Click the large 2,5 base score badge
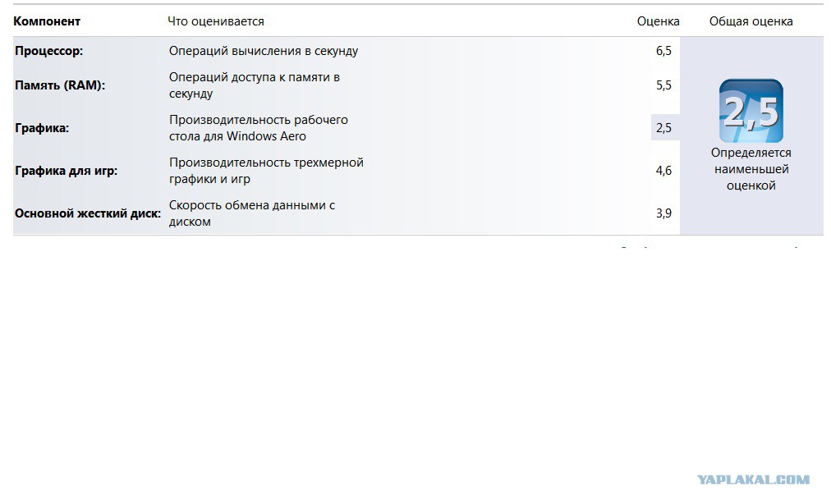831x504 pixels. pyautogui.click(x=751, y=111)
